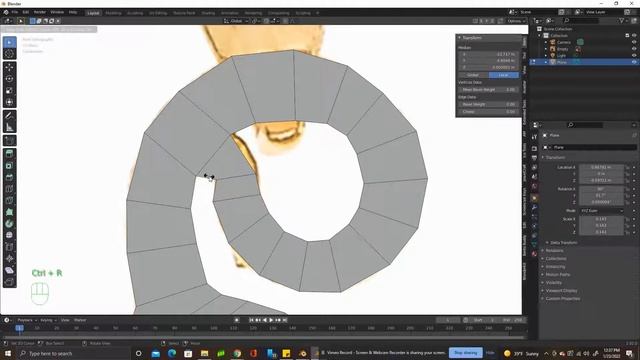
Task: Open the rotation Mode XYZ Euler dropdown
Action: (602, 211)
